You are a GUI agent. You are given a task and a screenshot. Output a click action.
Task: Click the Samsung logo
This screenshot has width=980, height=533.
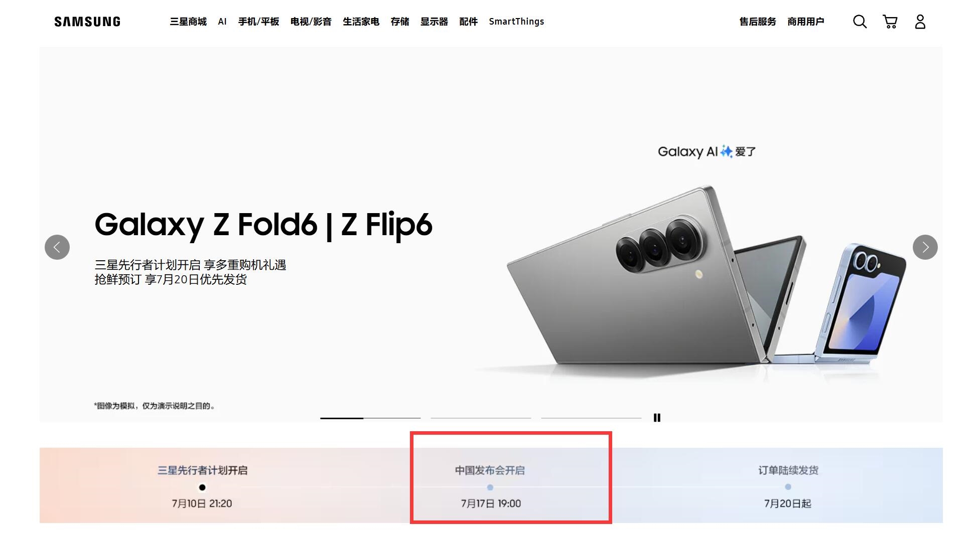[x=87, y=22]
